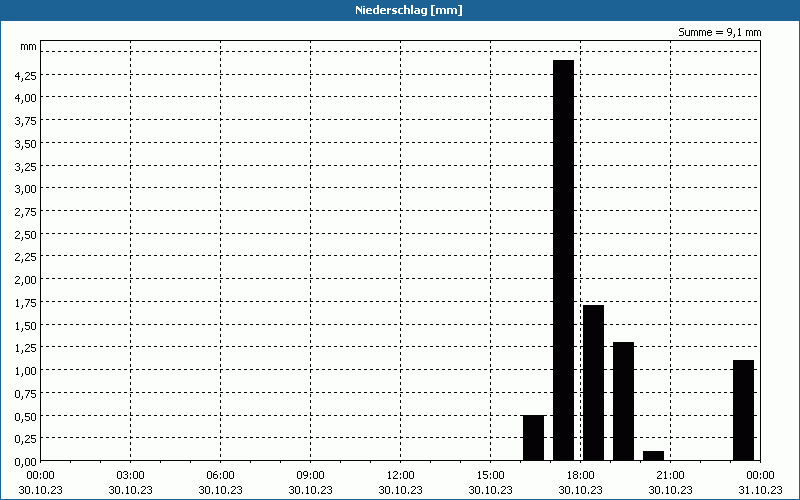This screenshot has height=500, width=800.
Task: Click the 2,25 y-axis label
Action: pos(26,258)
